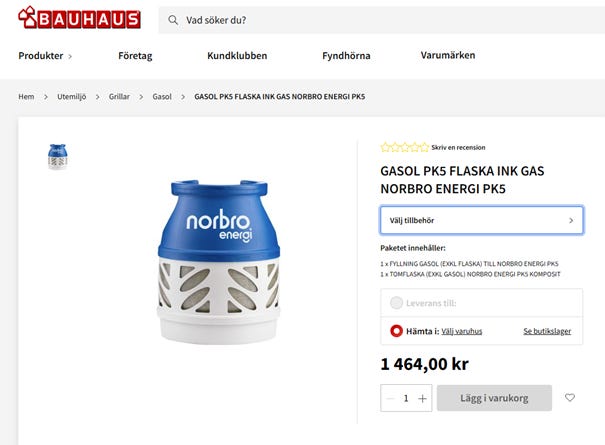The width and height of the screenshot is (605, 445).
Task: Open the Kundklubben menu item
Action: [237, 56]
